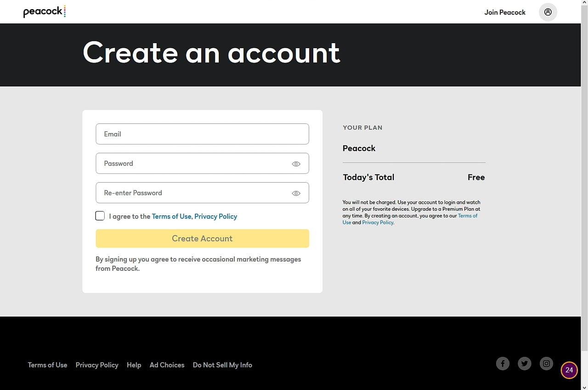This screenshot has height=390, width=588.
Task: Open Ad Choices footer link
Action: point(167,365)
